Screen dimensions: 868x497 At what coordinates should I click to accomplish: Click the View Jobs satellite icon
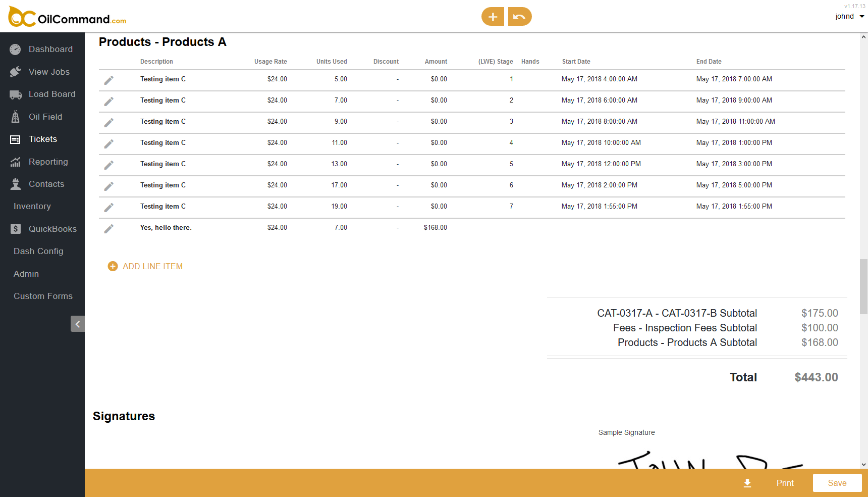point(16,72)
